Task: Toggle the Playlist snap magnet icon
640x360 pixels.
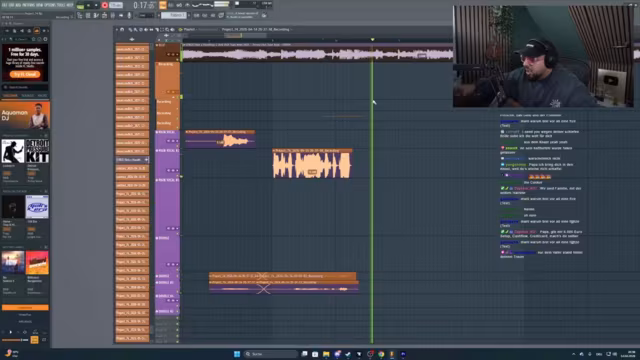Action: point(122,29)
